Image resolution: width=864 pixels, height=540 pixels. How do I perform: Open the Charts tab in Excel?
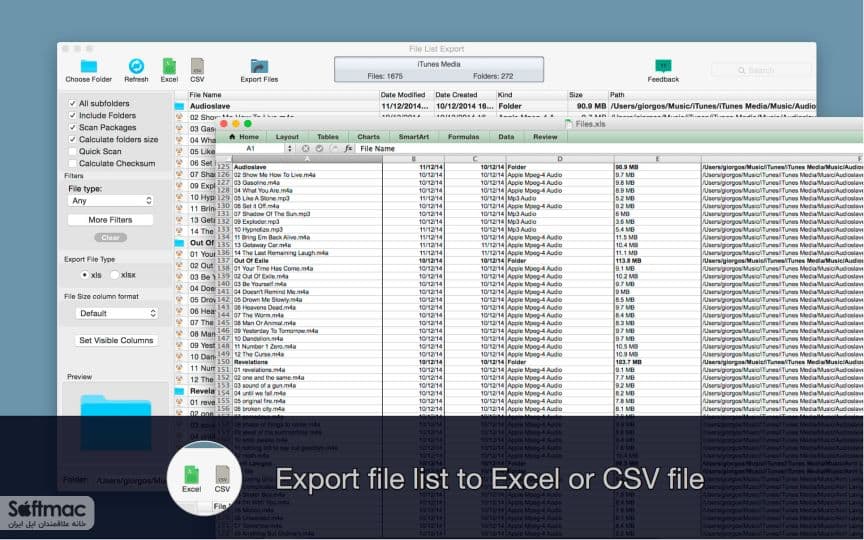coord(368,137)
